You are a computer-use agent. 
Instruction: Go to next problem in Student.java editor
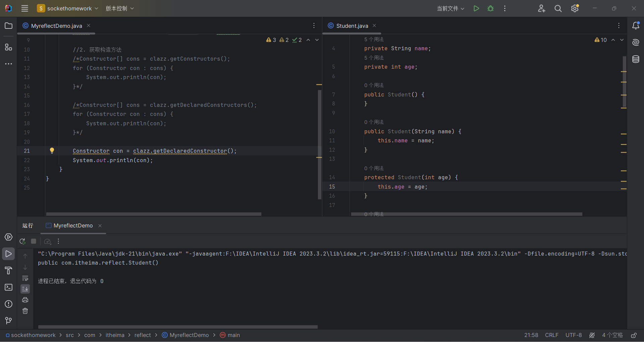(622, 40)
